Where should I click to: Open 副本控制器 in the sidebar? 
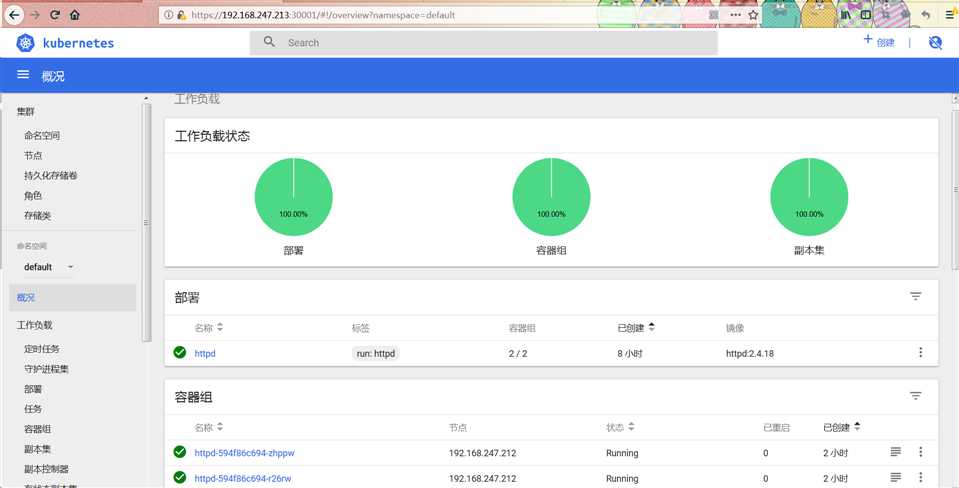[46, 470]
